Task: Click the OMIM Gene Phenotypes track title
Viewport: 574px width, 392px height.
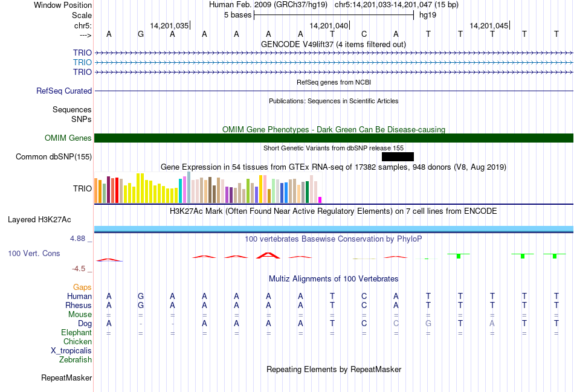Action: click(x=334, y=130)
